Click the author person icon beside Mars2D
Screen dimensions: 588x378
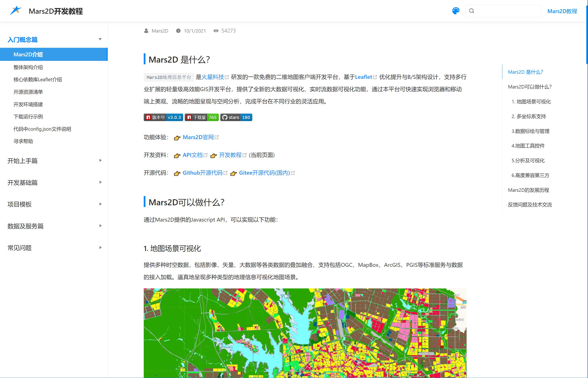coord(146,31)
